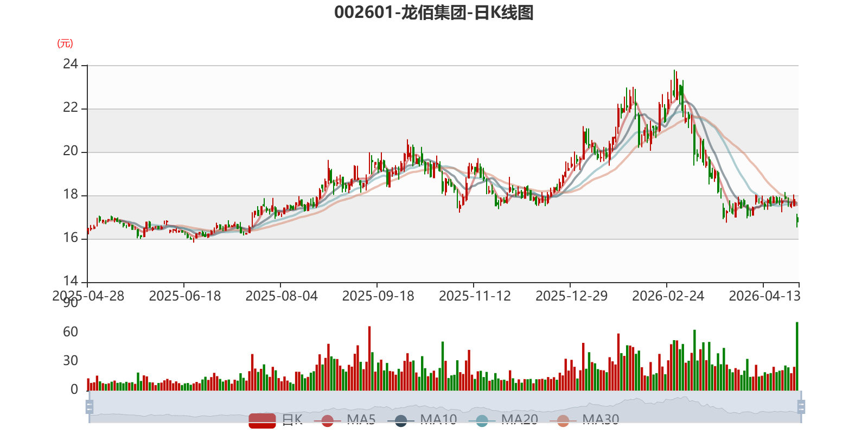Toggle the MA30 legend text label
This screenshot has height=434, width=868.
click(x=601, y=419)
